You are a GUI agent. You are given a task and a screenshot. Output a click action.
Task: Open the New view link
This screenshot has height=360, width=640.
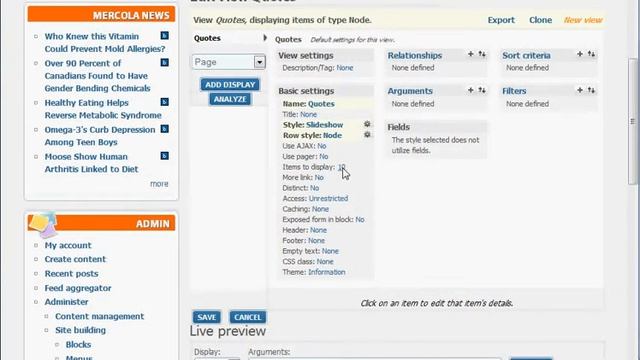[x=583, y=20]
